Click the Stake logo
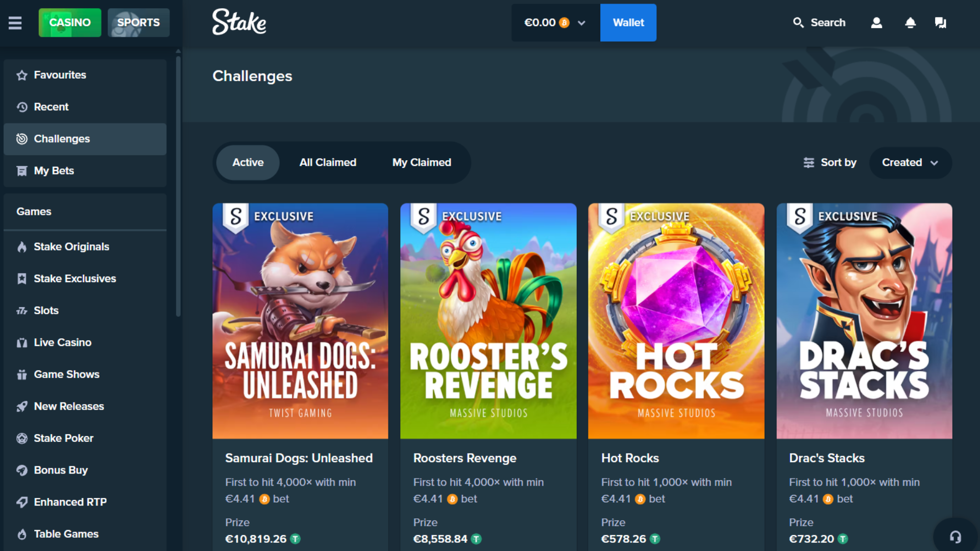 (x=239, y=22)
